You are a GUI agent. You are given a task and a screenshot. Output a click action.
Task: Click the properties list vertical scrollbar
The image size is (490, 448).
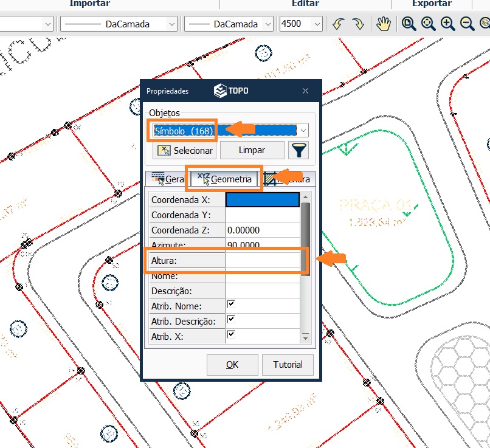point(306,243)
